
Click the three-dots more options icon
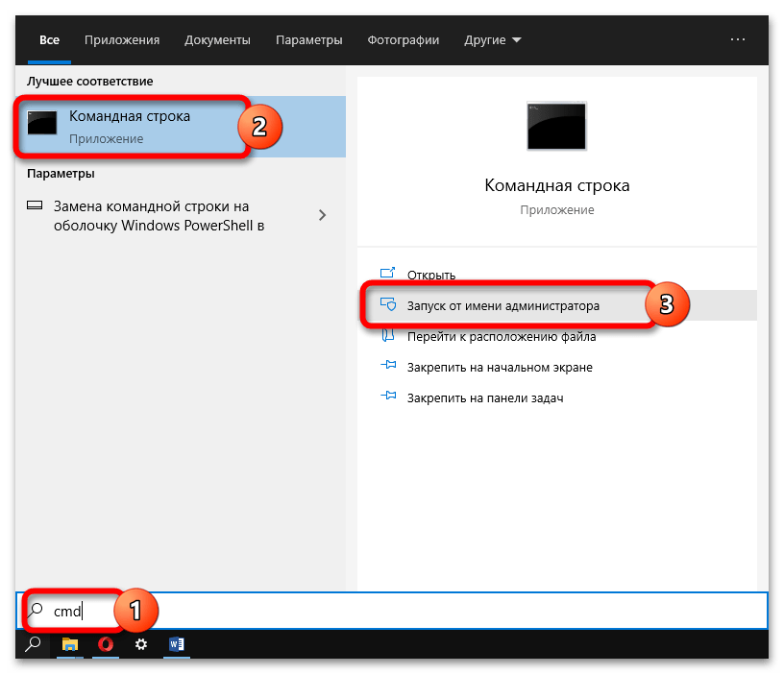[x=738, y=39]
